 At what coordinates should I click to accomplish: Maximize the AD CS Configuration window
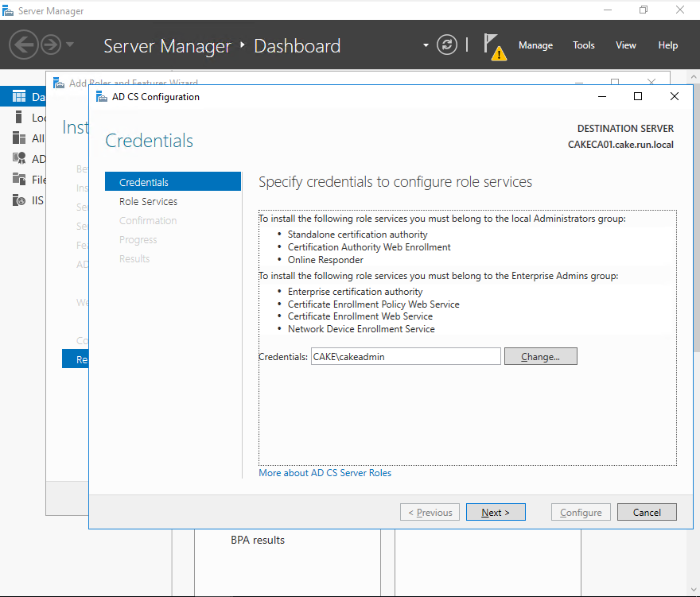tap(638, 96)
